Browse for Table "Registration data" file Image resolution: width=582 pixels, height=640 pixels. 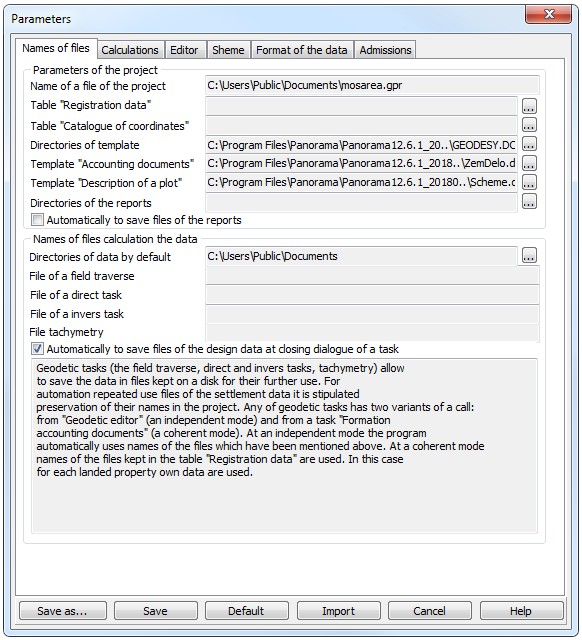click(x=529, y=106)
